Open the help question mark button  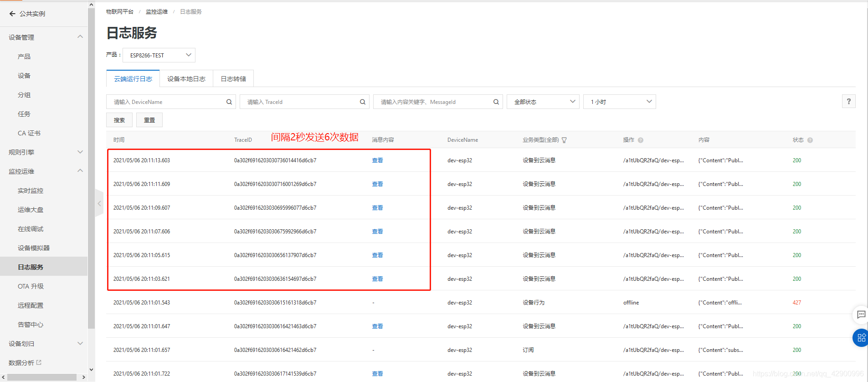pos(848,101)
